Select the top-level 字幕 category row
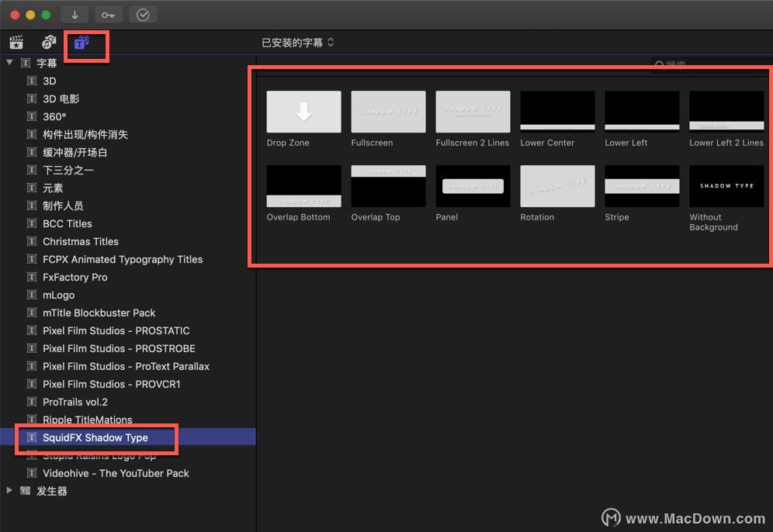Screen dimensions: 773x532 tap(128, 63)
